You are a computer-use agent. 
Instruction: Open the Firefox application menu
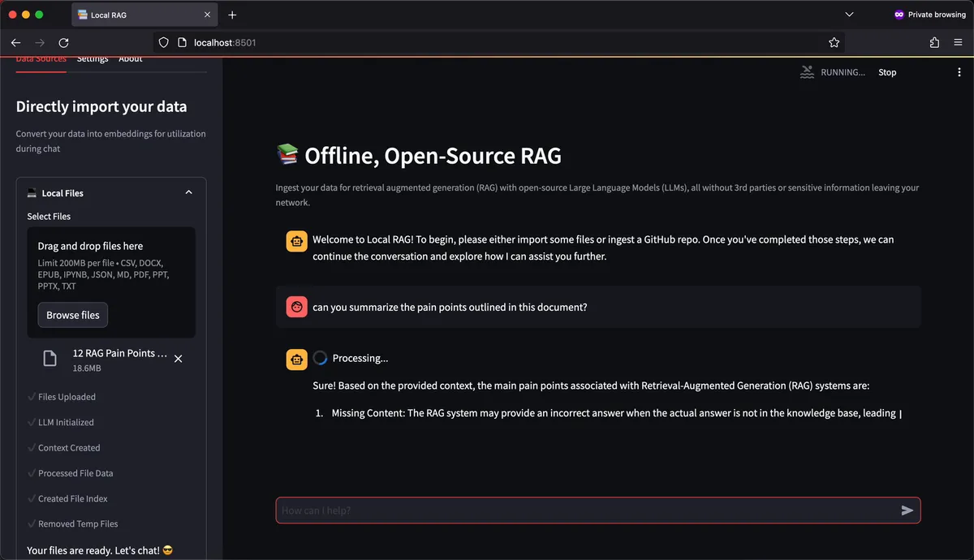pos(958,42)
